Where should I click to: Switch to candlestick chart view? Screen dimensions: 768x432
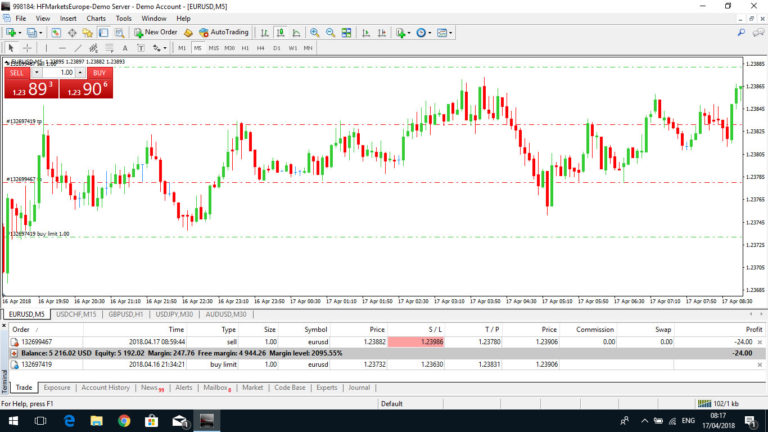click(x=281, y=33)
